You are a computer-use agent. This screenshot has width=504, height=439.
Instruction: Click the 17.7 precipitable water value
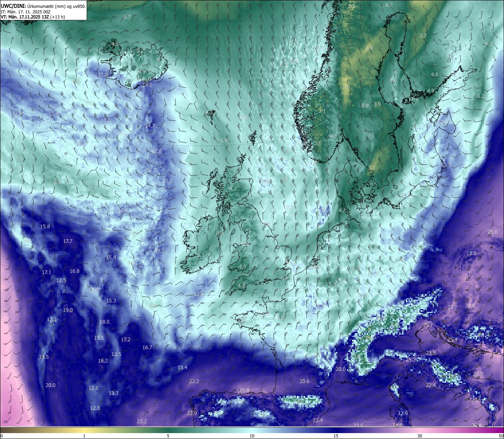coord(68,241)
